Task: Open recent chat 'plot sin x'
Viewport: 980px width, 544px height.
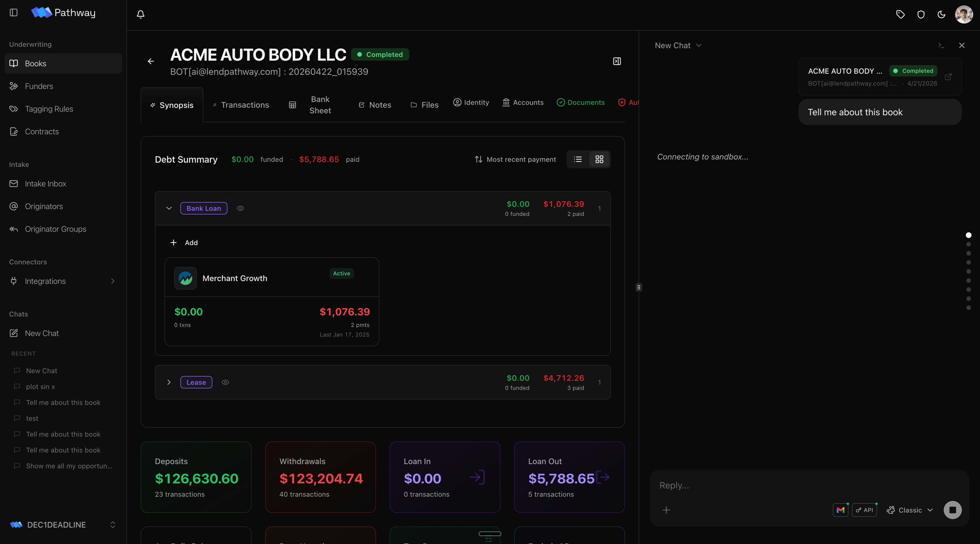Action: [x=40, y=387]
